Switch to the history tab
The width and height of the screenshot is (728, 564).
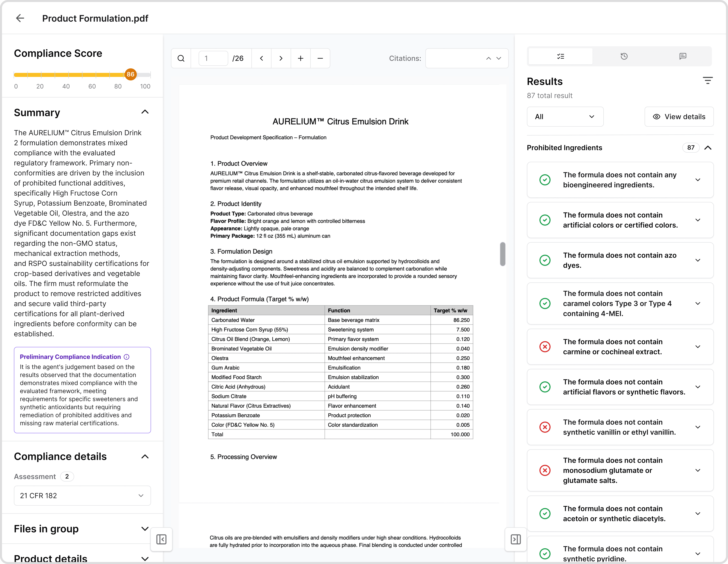[x=624, y=56]
